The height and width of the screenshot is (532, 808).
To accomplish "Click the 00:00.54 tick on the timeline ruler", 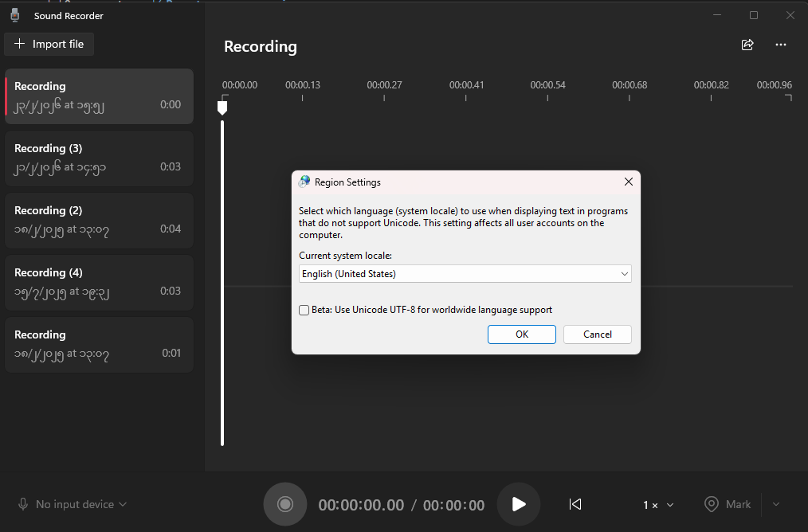I will point(547,98).
